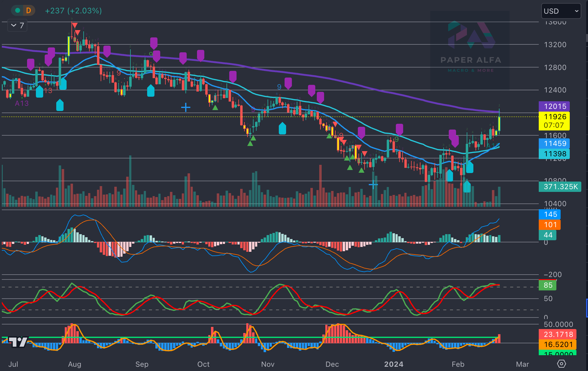Click the D daily interval badge
This screenshot has width=588, height=371.
tap(29, 11)
